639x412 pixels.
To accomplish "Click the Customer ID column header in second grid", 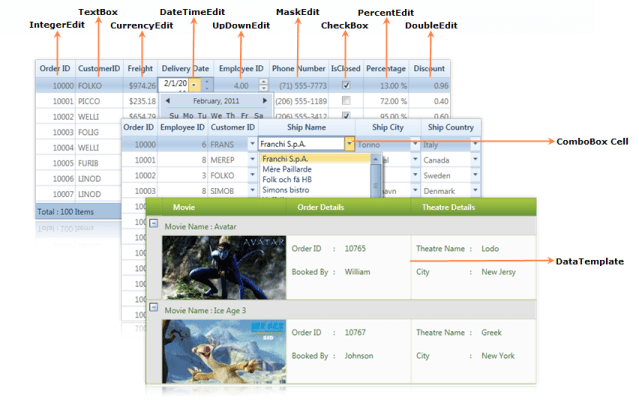I will pyautogui.click(x=233, y=127).
